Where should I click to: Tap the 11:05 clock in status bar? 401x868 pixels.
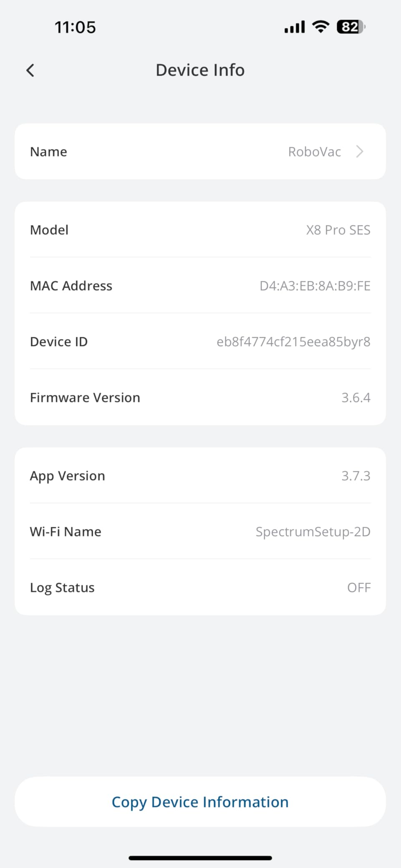[75, 28]
